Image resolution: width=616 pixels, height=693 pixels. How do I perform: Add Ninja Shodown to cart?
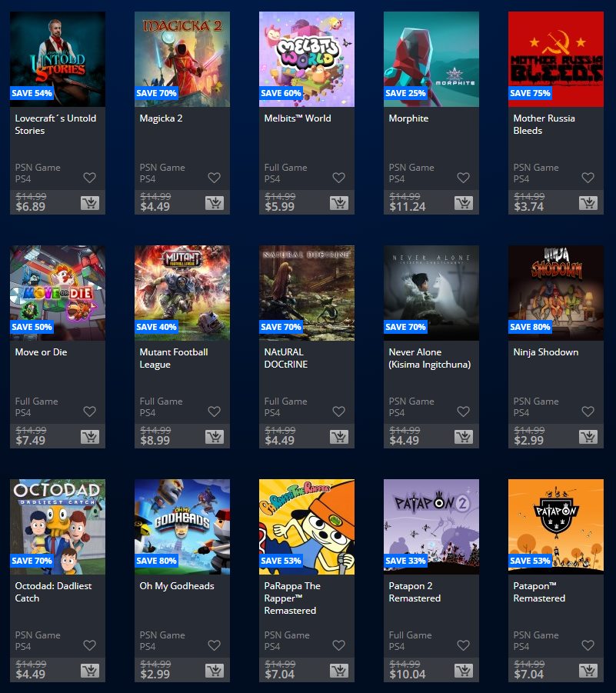(588, 437)
